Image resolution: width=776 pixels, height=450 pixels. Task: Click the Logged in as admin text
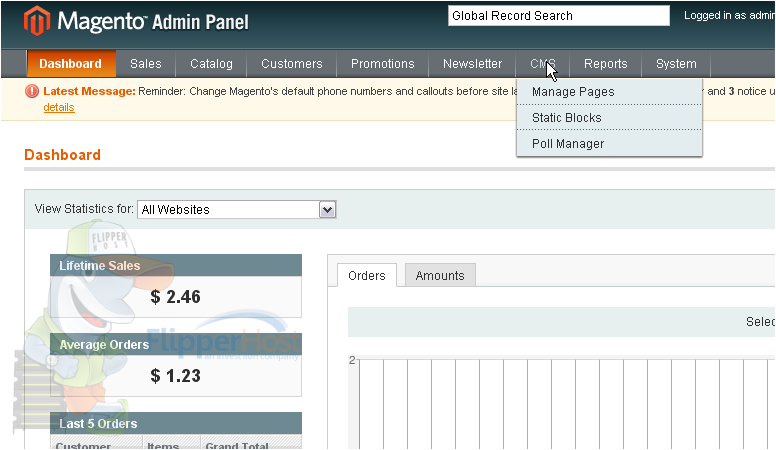[x=729, y=15]
